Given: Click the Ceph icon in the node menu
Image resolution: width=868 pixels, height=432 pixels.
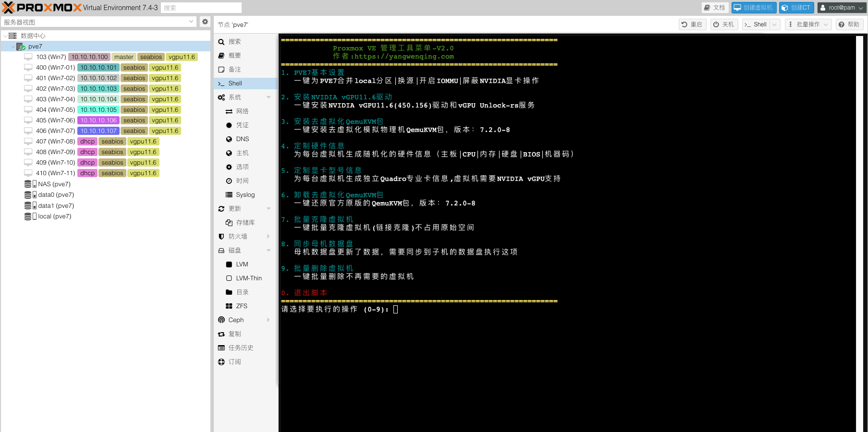Looking at the screenshot, I should 221,320.
